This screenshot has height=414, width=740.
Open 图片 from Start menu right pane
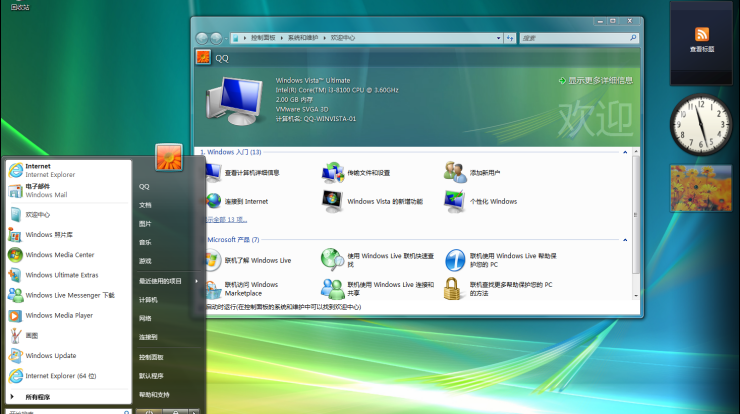145,224
